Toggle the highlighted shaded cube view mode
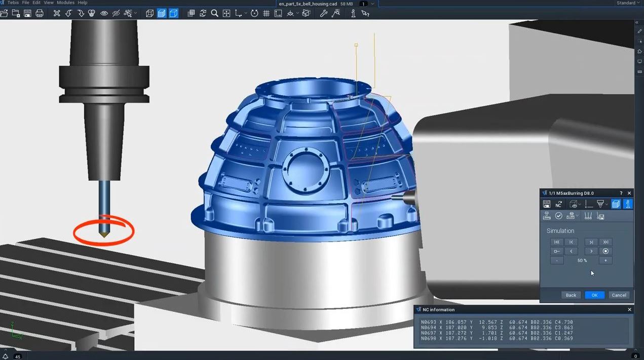 pos(162,13)
